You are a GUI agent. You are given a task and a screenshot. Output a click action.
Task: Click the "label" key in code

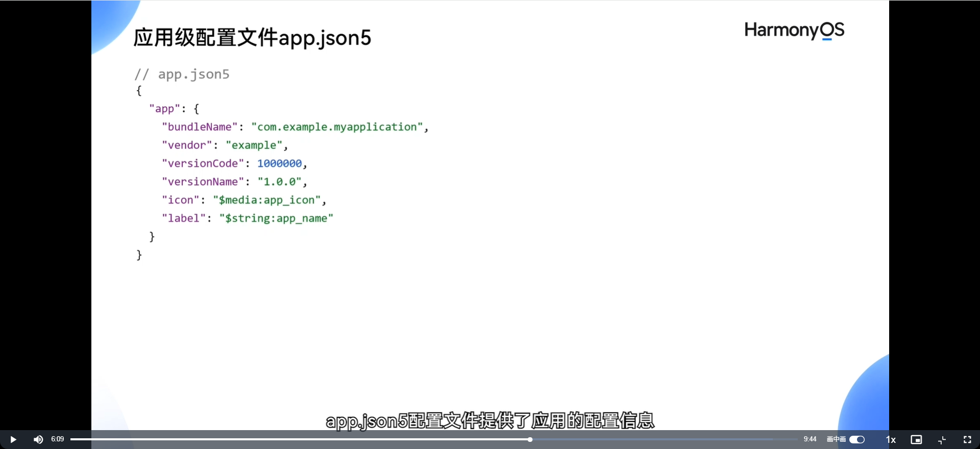click(x=184, y=218)
